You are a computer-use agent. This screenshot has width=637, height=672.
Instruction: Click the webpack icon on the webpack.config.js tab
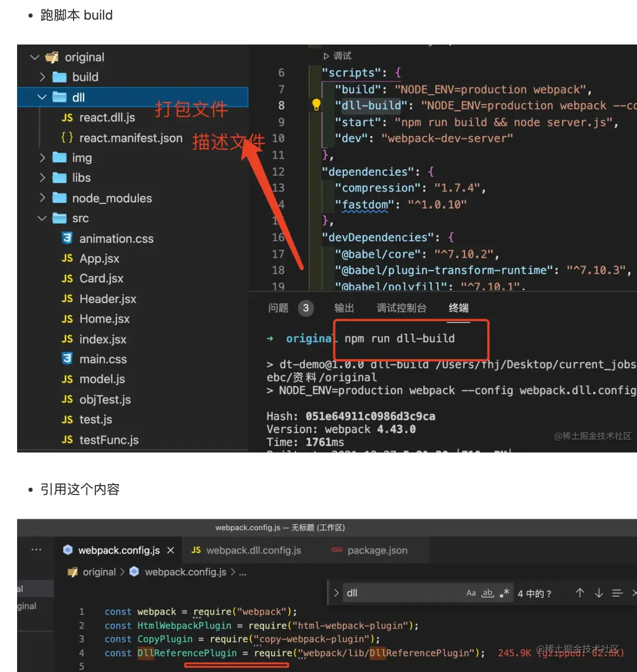(68, 550)
